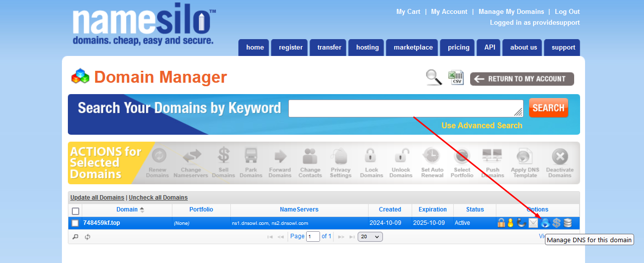Sort the table by the Domain column

pyautogui.click(x=127, y=210)
